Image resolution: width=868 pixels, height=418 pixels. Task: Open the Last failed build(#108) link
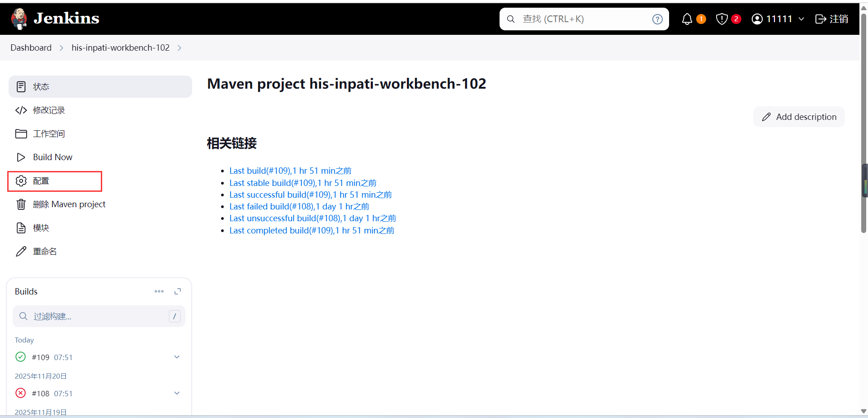click(x=299, y=206)
